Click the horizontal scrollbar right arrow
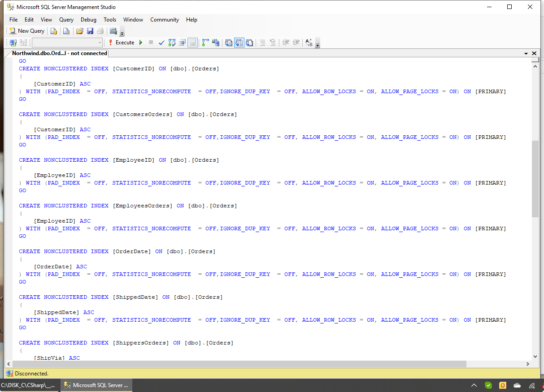This screenshot has width=544, height=392. click(528, 364)
